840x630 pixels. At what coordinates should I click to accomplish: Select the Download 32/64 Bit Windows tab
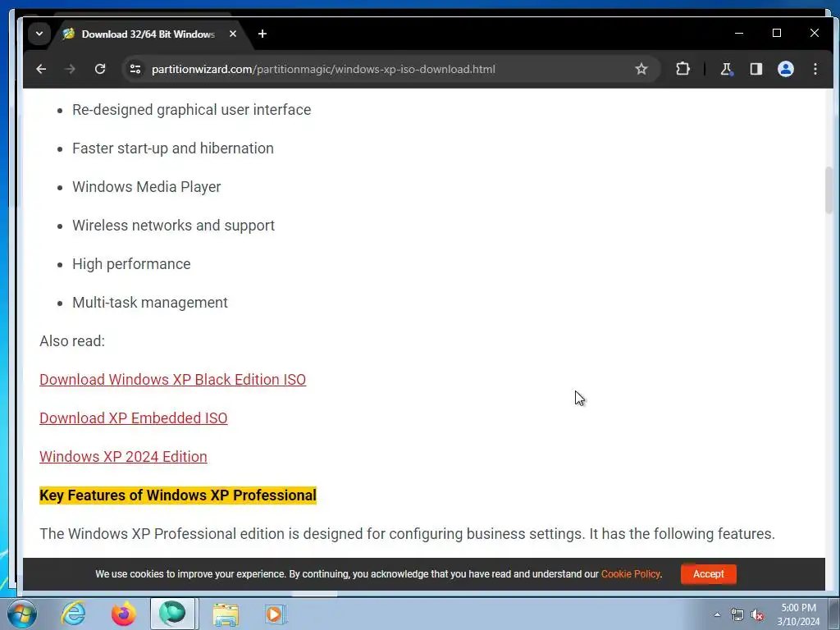pyautogui.click(x=148, y=34)
